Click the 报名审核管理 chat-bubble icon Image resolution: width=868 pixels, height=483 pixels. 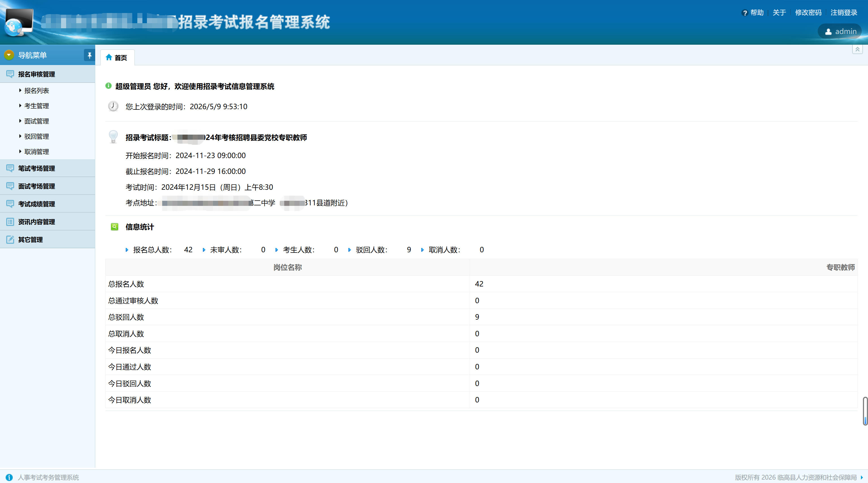[10, 74]
